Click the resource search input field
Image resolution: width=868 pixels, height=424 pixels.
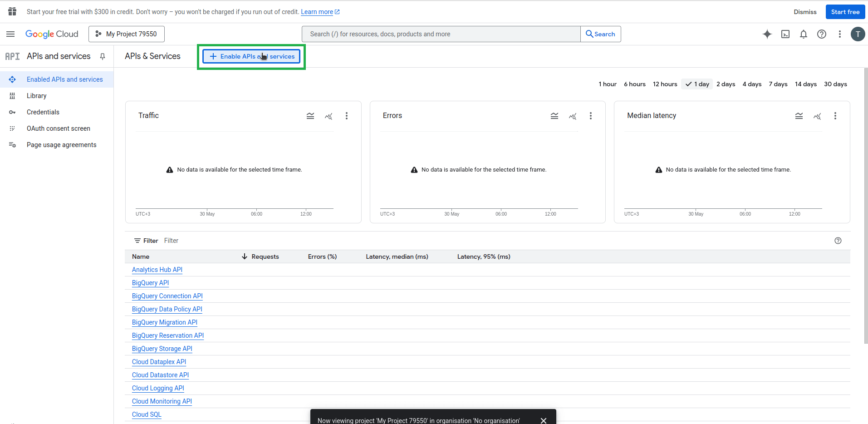coord(440,34)
